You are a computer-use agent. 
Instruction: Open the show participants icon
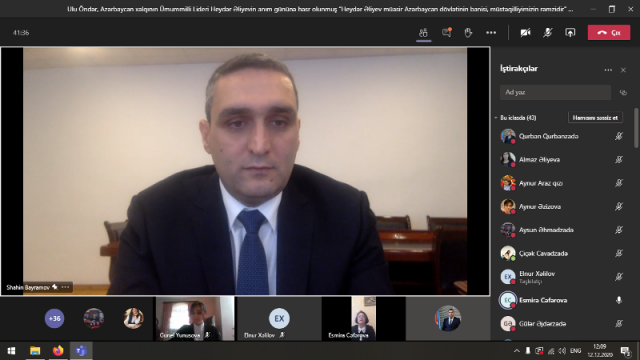[x=424, y=33]
